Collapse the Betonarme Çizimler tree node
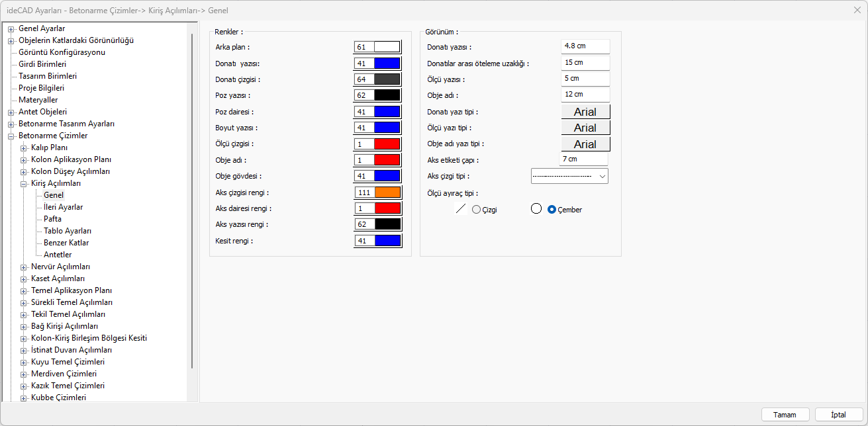This screenshot has height=426, width=868. point(11,136)
